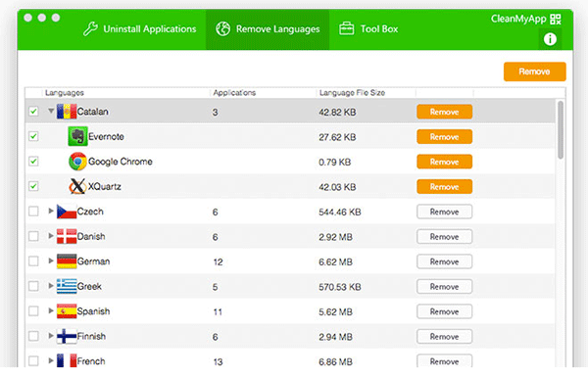Click the German flag icon
Viewport: 588px width, 378px height.
tap(67, 261)
